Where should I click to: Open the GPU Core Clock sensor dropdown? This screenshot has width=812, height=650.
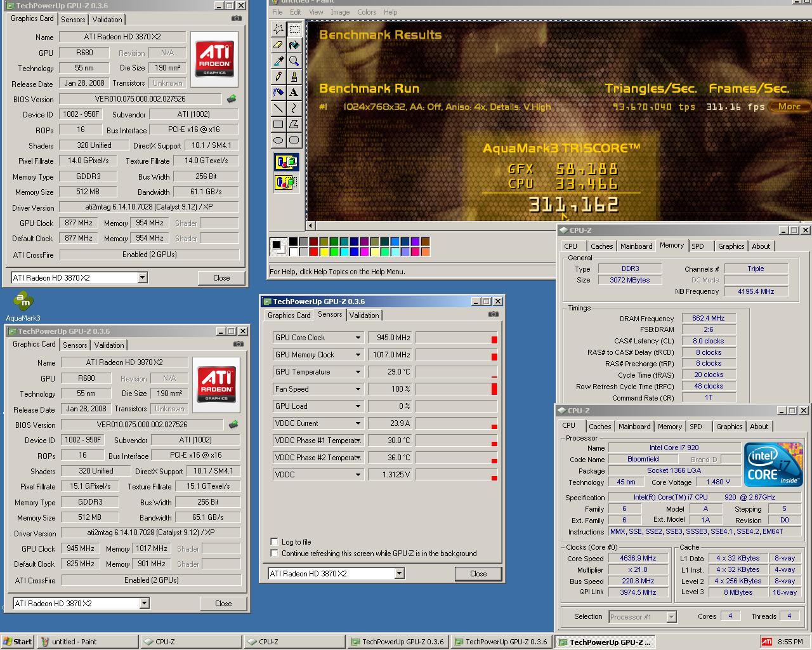tap(358, 338)
